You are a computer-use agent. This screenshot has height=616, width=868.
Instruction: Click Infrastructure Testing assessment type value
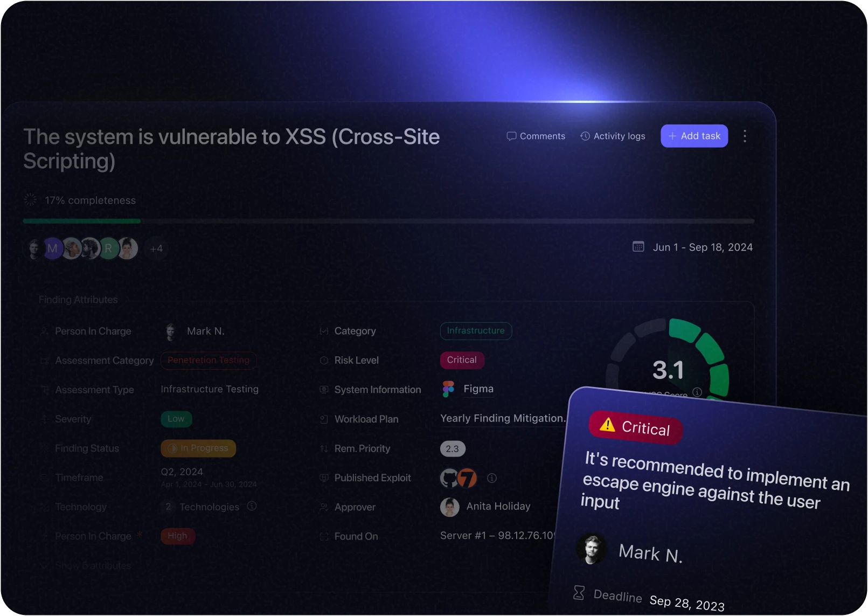[210, 389]
